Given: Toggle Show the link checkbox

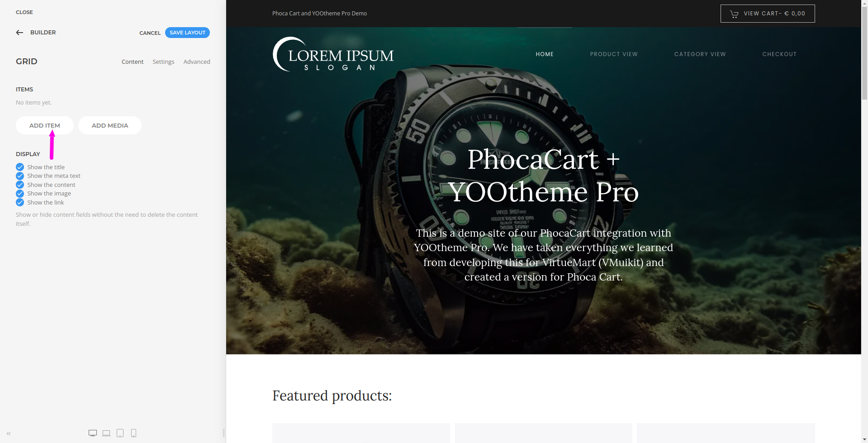Looking at the screenshot, I should click(x=20, y=202).
